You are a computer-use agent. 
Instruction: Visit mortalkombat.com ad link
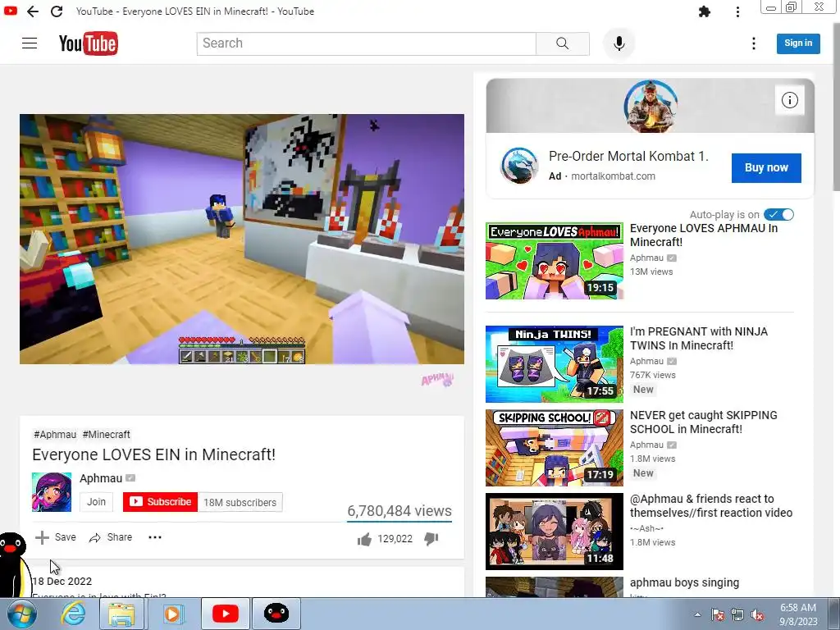(613, 176)
